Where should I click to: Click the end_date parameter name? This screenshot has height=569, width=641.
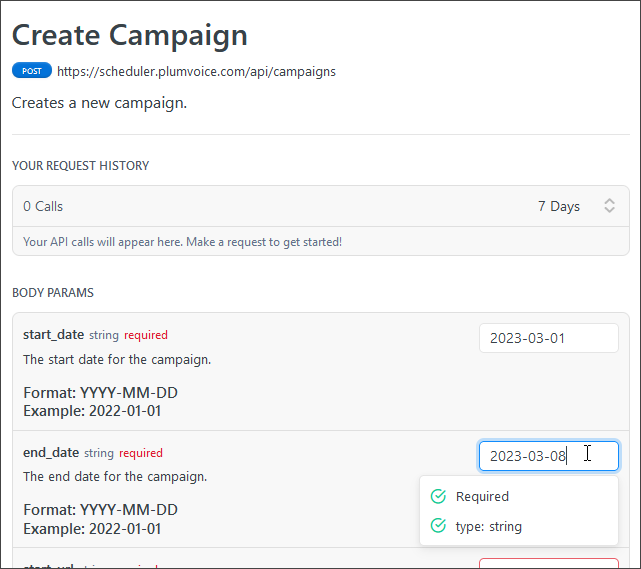coord(51,453)
